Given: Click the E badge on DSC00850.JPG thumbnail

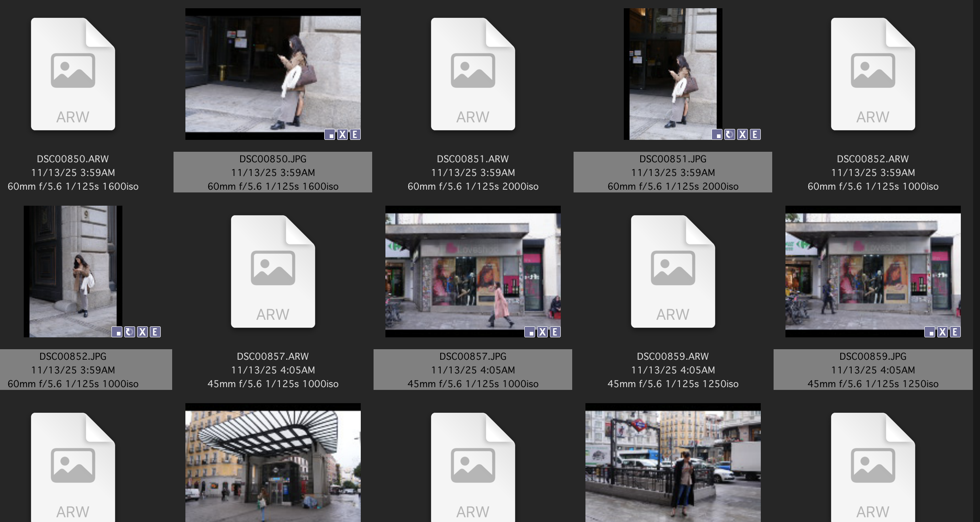Looking at the screenshot, I should coord(354,134).
